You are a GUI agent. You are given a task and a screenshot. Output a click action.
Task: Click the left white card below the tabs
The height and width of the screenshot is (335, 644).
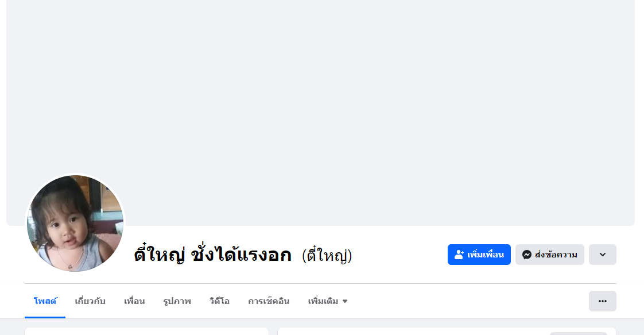[146, 331]
